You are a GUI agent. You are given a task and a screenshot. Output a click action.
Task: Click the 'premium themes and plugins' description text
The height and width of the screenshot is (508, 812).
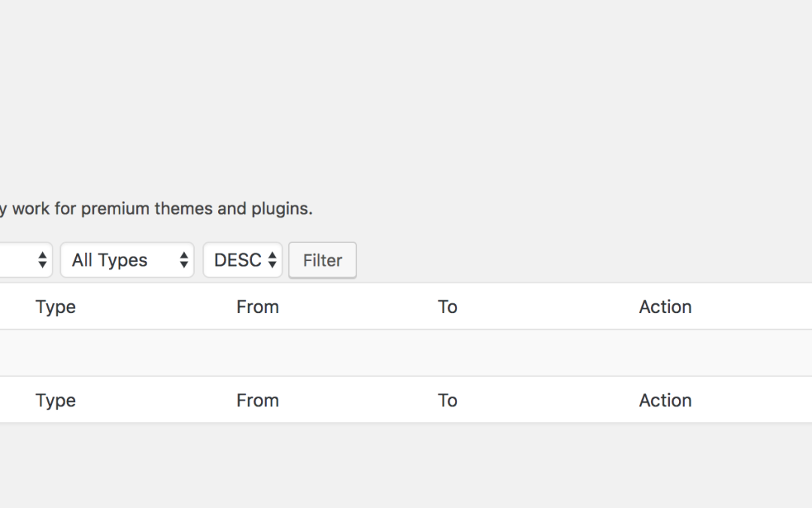tap(197, 208)
